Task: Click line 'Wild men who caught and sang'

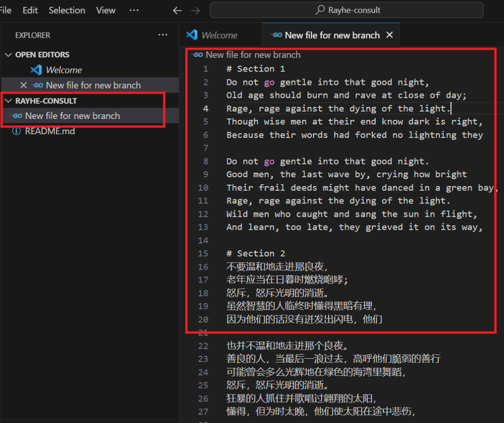Action: (x=352, y=214)
